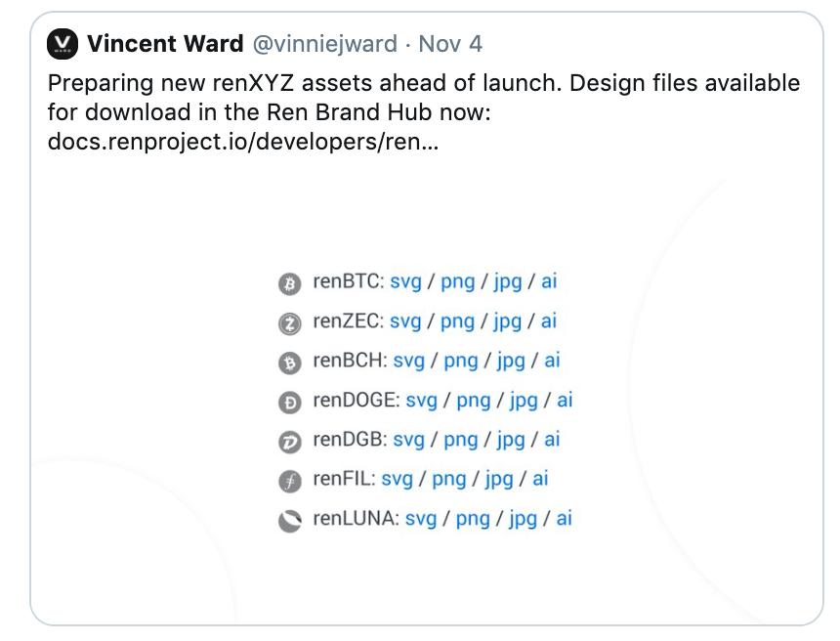
Task: Click Vincent Ward's profile avatar icon
Action: 63,44
